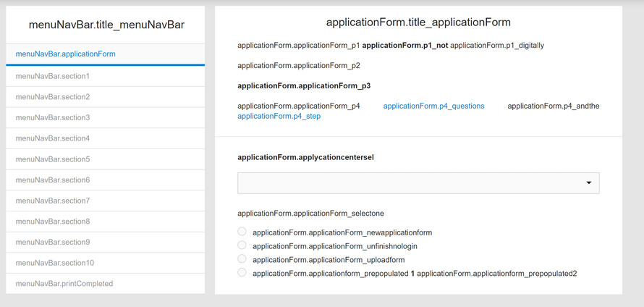Click the applicationForm.applicationForm_p2 paragraph

(299, 65)
